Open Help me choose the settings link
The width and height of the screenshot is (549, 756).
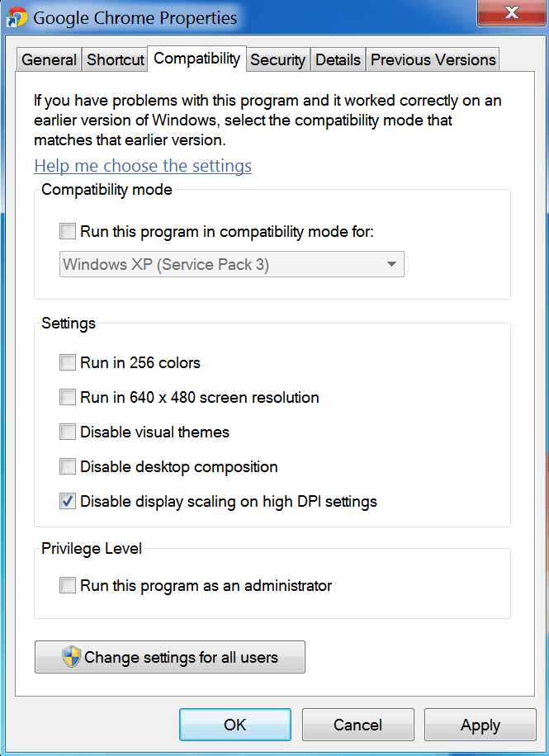click(143, 166)
